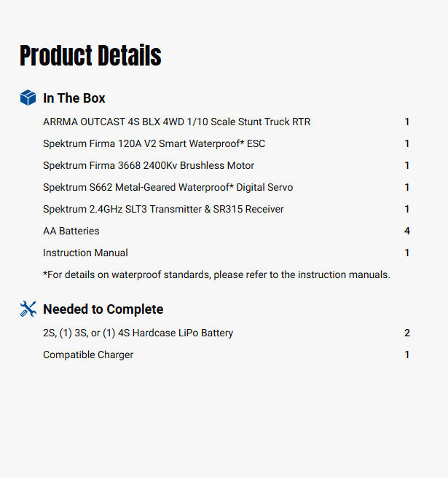This screenshot has height=479, width=448.
Task: Select the Hardcase LiPo Battery requirement
Action: (138, 333)
